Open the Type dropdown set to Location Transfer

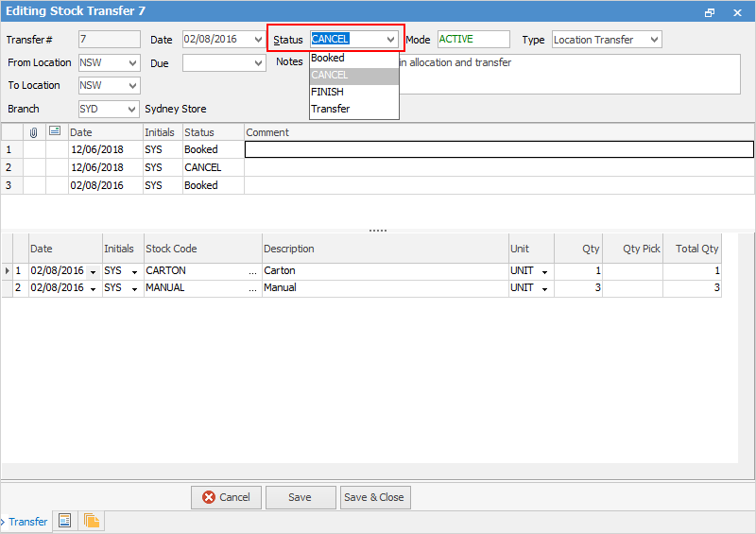click(654, 40)
